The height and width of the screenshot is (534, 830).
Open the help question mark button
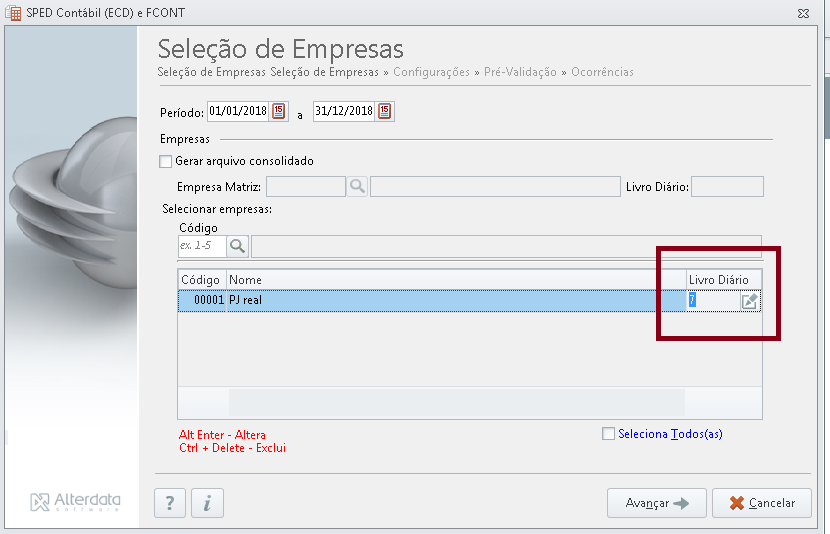click(x=170, y=503)
